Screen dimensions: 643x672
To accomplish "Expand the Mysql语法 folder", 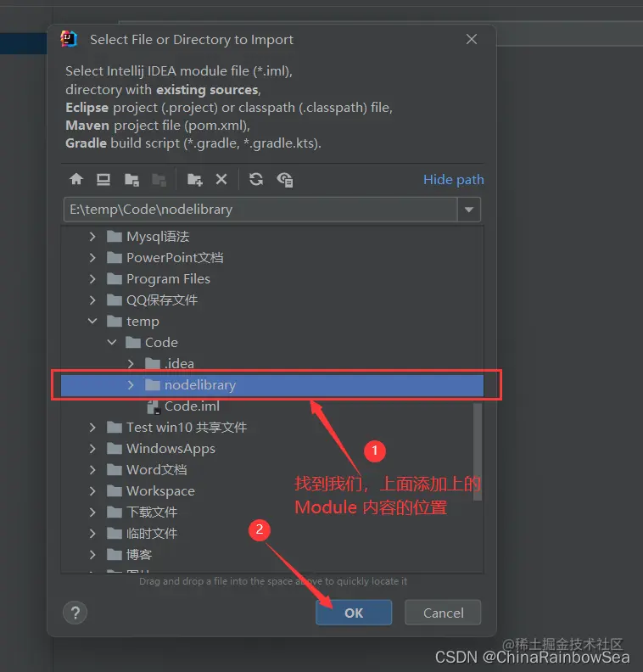I will click(92, 237).
